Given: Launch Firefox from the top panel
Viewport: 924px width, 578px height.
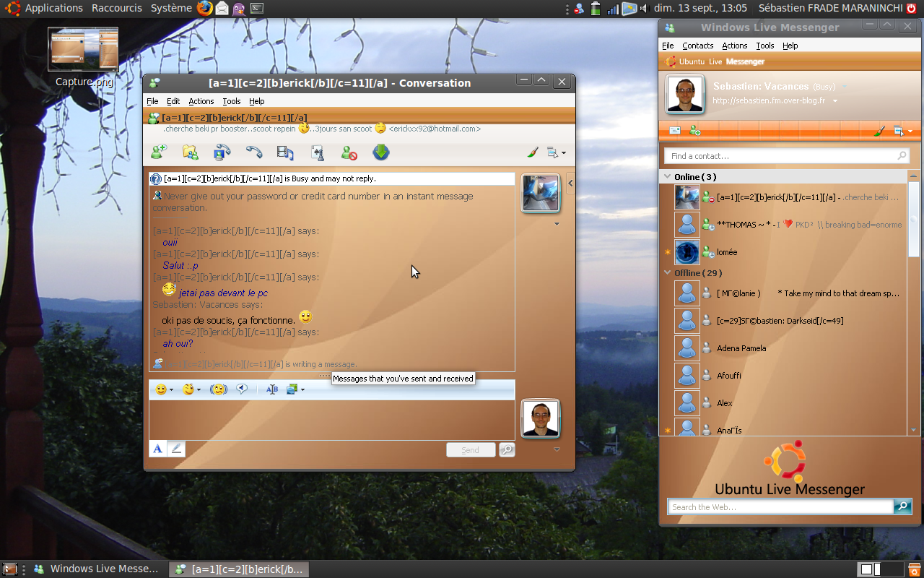Looking at the screenshot, I should 205,8.
